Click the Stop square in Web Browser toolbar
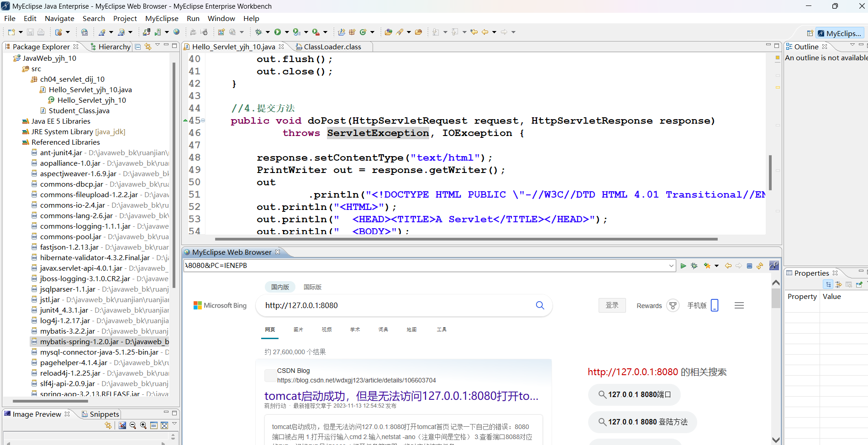868x445 pixels. click(x=749, y=266)
